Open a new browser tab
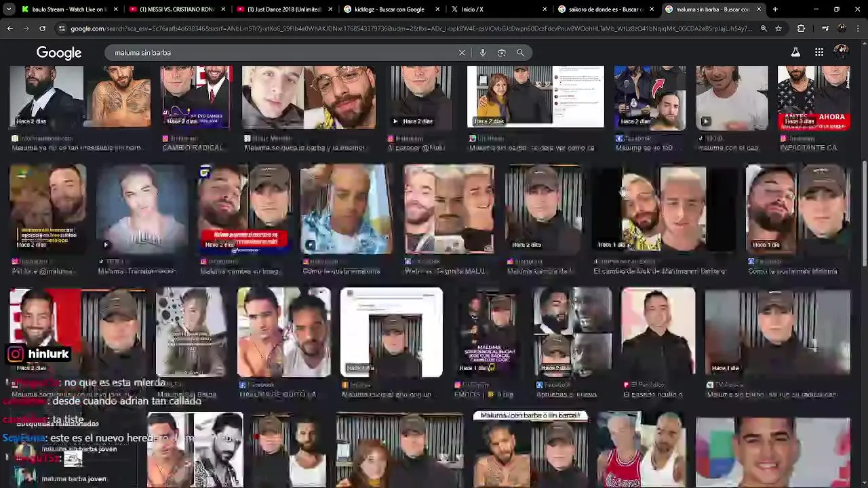The height and width of the screenshot is (488, 868). click(775, 9)
